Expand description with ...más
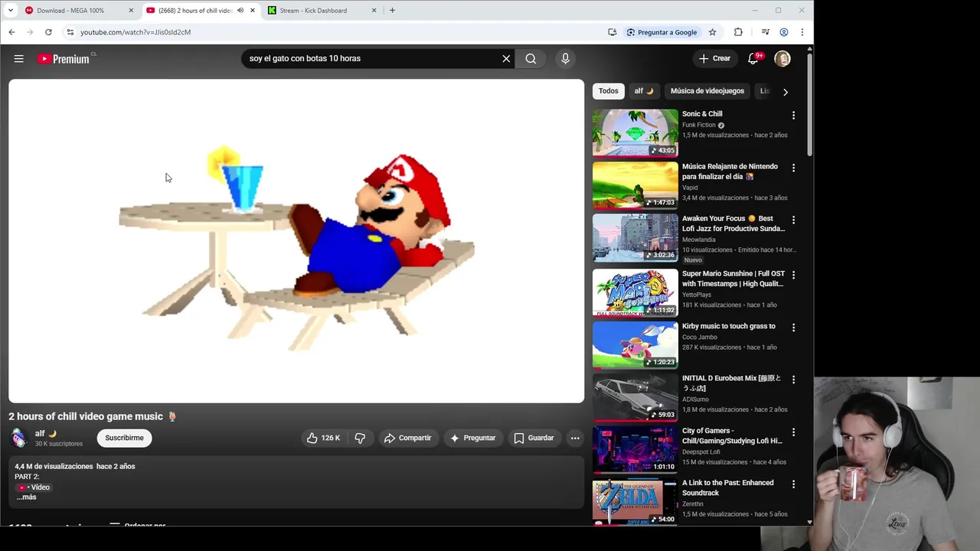Viewport: 980px width, 551px height. 27,497
